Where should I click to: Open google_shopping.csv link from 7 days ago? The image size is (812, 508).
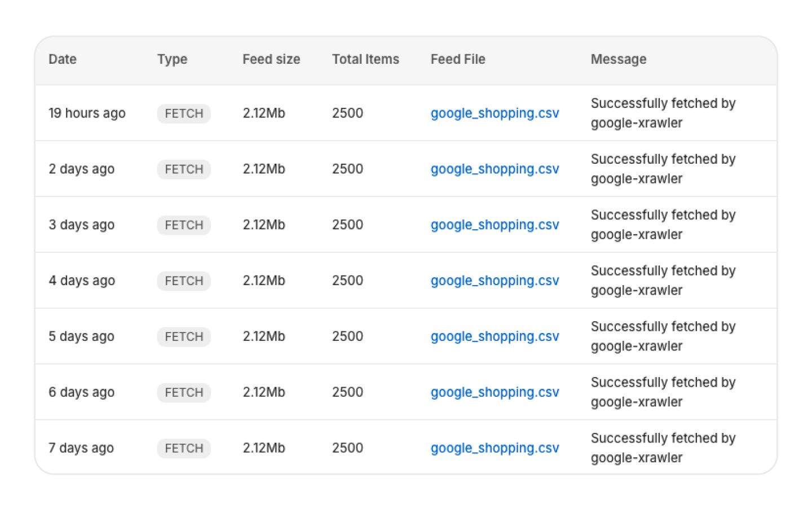click(495, 448)
